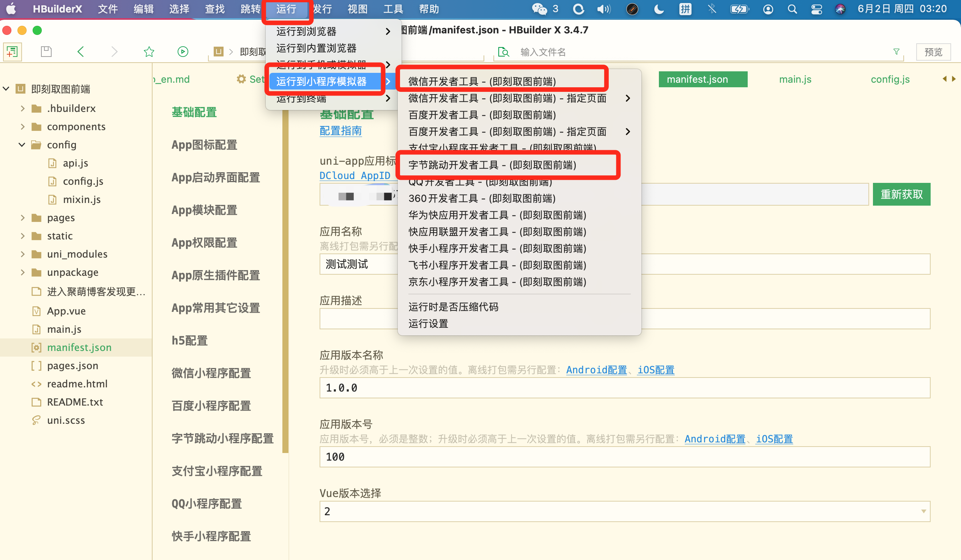Screen dimensions: 961x560
Task: Select 运行到浏览器 menu item
Action: click(333, 31)
